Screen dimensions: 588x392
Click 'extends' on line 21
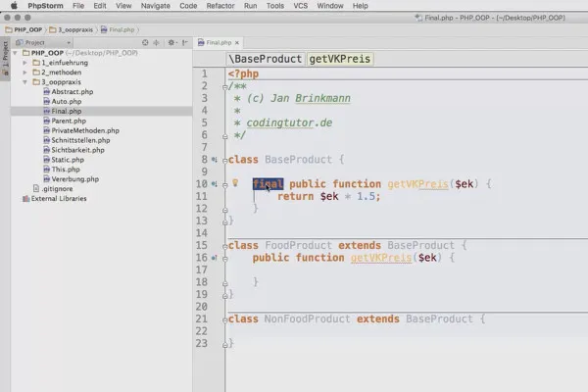(x=377, y=318)
